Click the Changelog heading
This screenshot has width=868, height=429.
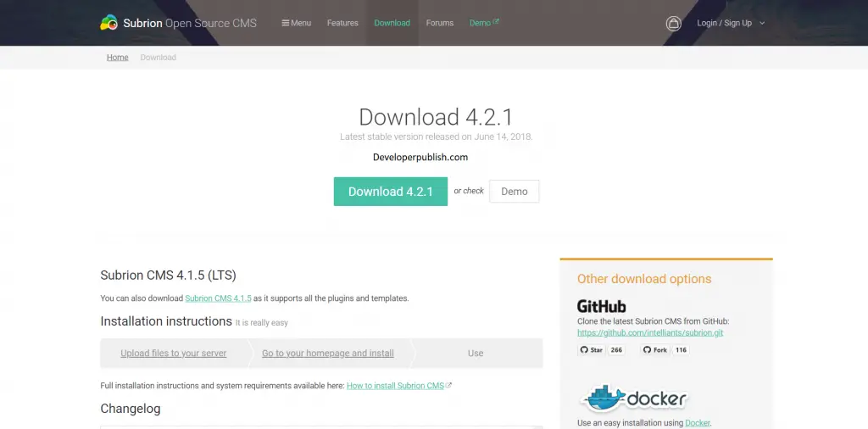[x=131, y=409]
